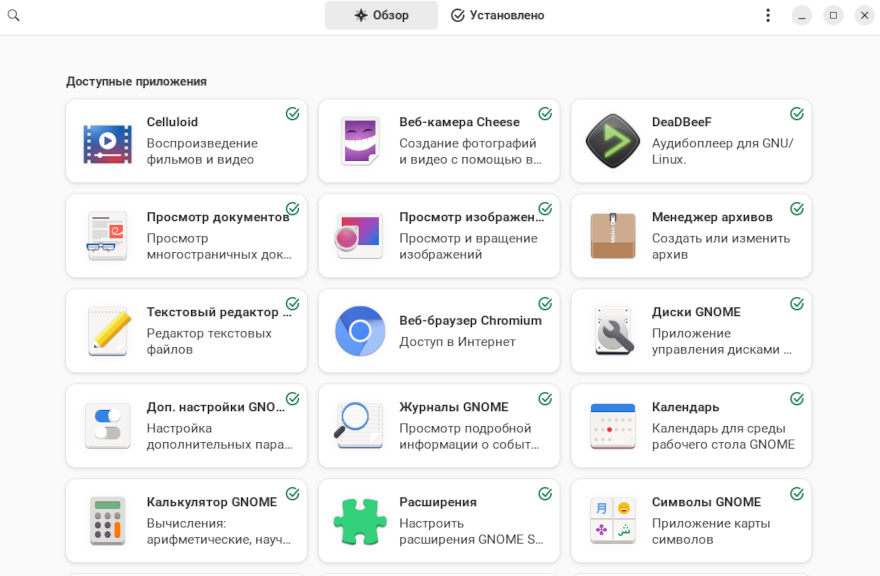Click the archive manager box icon
The width and height of the screenshot is (880, 576).
(612, 236)
